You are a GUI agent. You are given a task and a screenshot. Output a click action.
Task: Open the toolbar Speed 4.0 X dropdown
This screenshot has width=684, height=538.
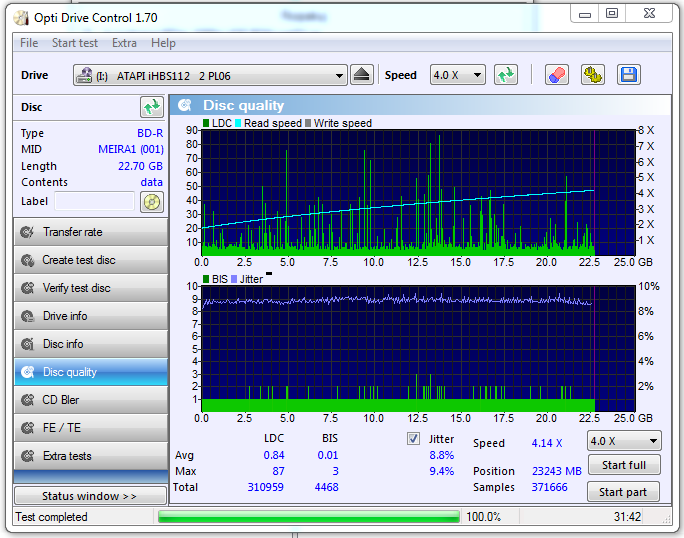458,75
